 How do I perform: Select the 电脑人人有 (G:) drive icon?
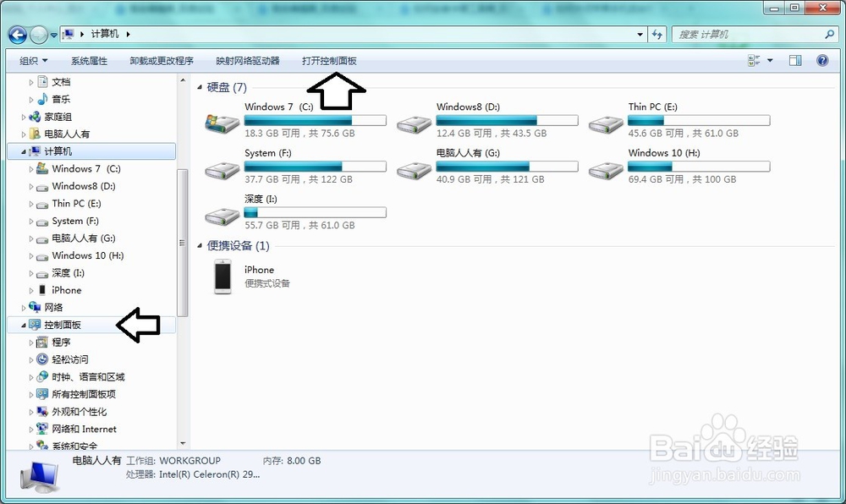point(414,171)
